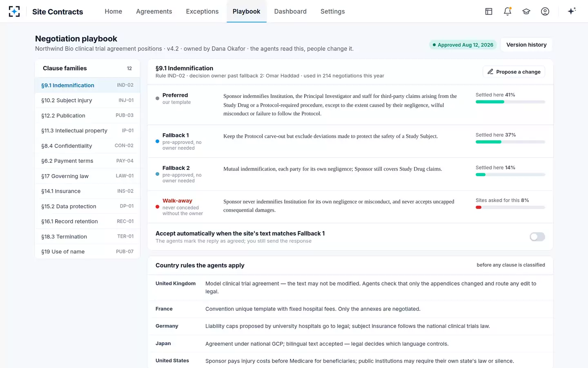Image resolution: width=588 pixels, height=368 pixels.
Task: Open the Exceptions tab
Action: click(202, 11)
